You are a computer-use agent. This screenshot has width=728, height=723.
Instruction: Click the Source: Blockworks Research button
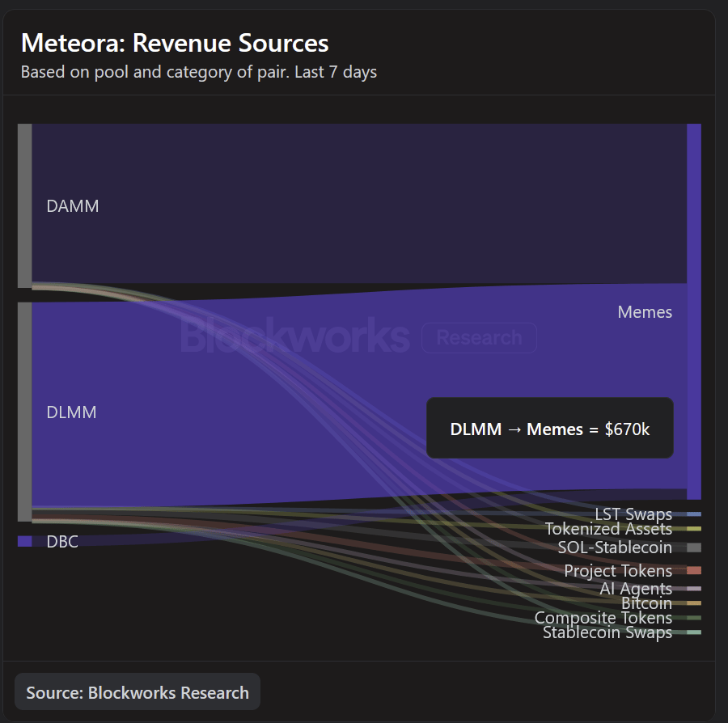(x=138, y=692)
